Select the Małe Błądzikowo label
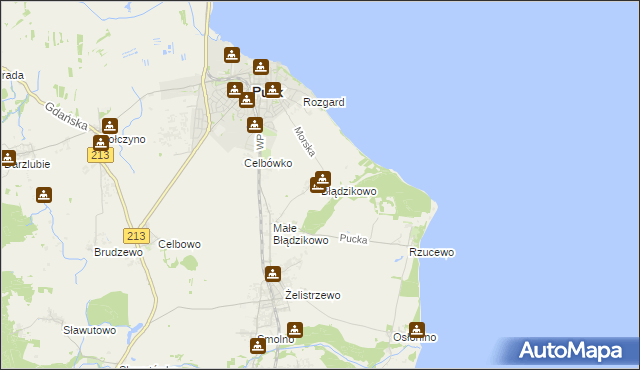The width and height of the screenshot is (640, 370). point(301,234)
